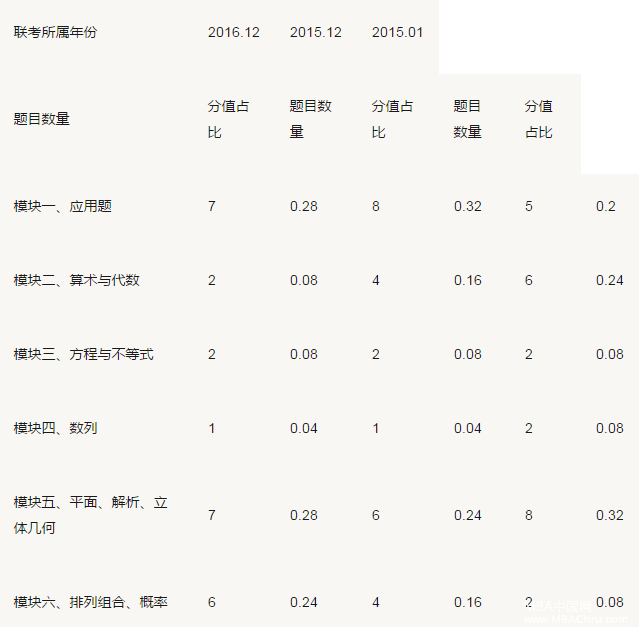Click the 0.16 value in the 排列组合 row
Viewport: 640px width, 628px height.
[x=467, y=602]
